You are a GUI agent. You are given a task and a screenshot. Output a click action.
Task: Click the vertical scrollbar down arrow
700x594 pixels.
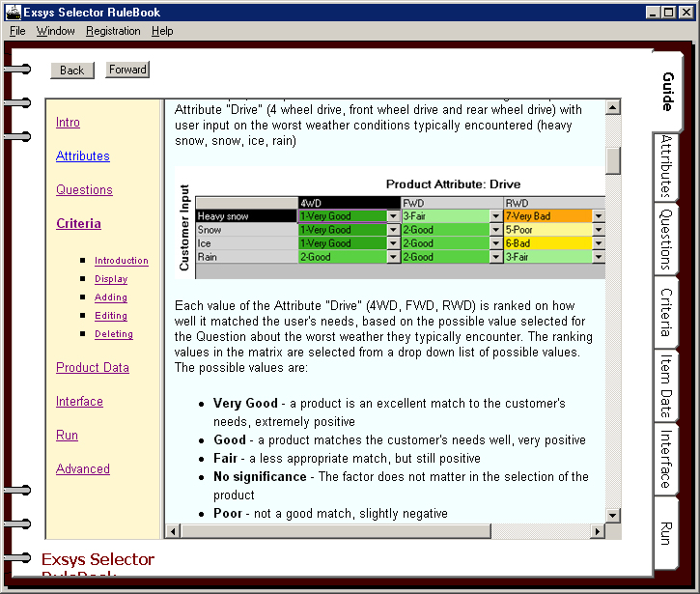[x=613, y=516]
